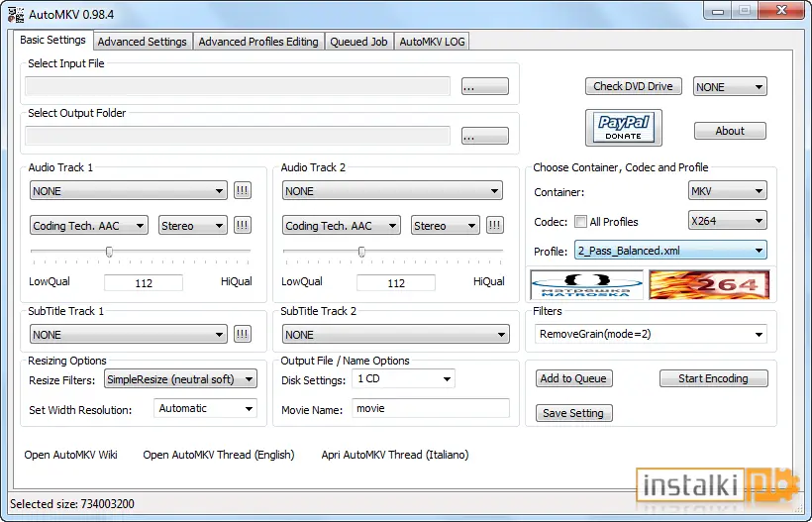Click the !!! button next to Audio Track 1 Stereo
Image resolution: width=812 pixels, height=522 pixels.
click(243, 225)
